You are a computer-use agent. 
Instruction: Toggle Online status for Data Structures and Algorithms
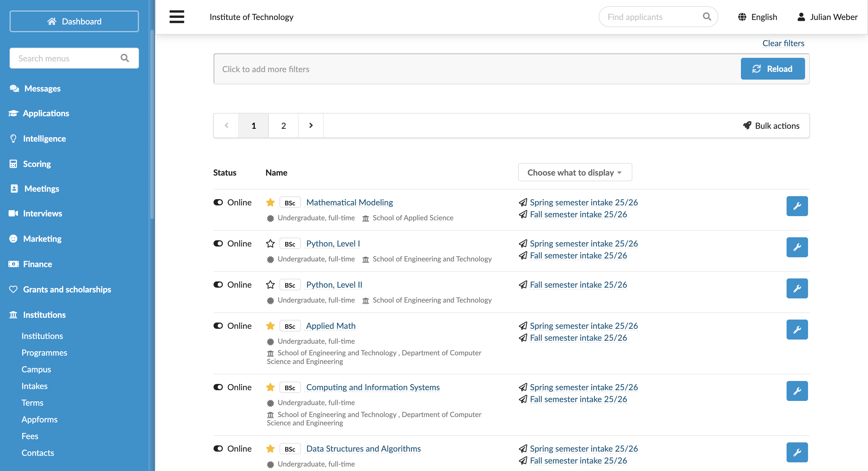(x=218, y=448)
